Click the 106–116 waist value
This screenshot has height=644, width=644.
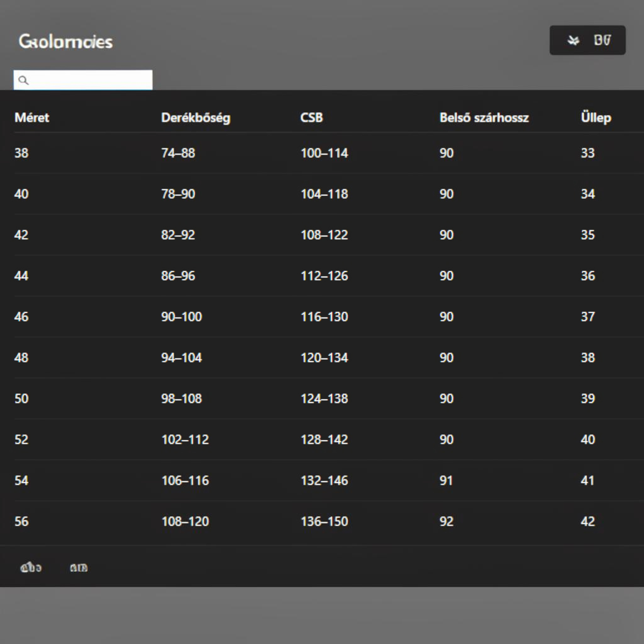point(185,480)
